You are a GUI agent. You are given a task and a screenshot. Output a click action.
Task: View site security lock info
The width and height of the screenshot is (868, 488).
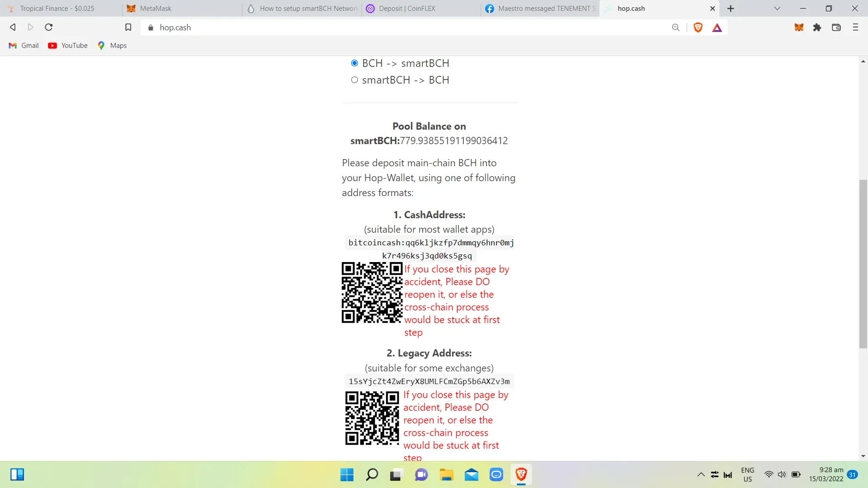click(151, 28)
